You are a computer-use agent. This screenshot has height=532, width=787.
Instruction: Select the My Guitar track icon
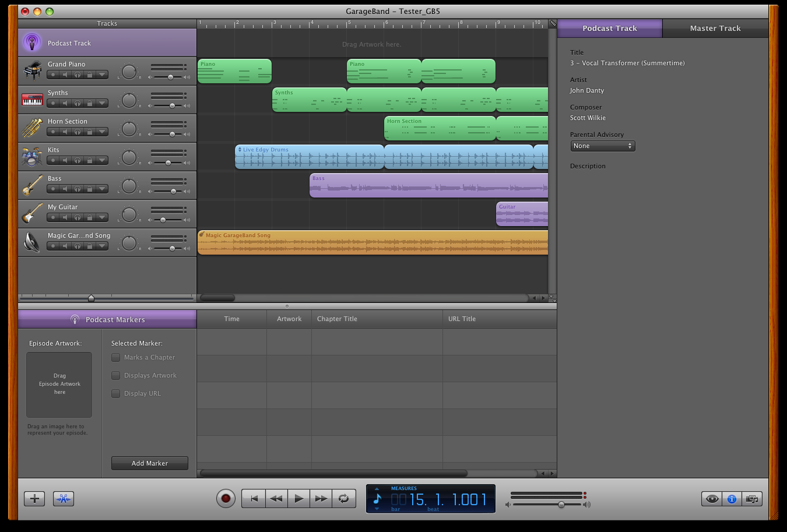click(32, 214)
